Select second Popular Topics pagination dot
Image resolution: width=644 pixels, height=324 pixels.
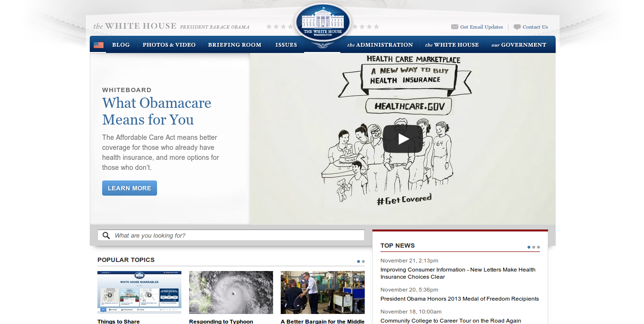click(x=363, y=261)
